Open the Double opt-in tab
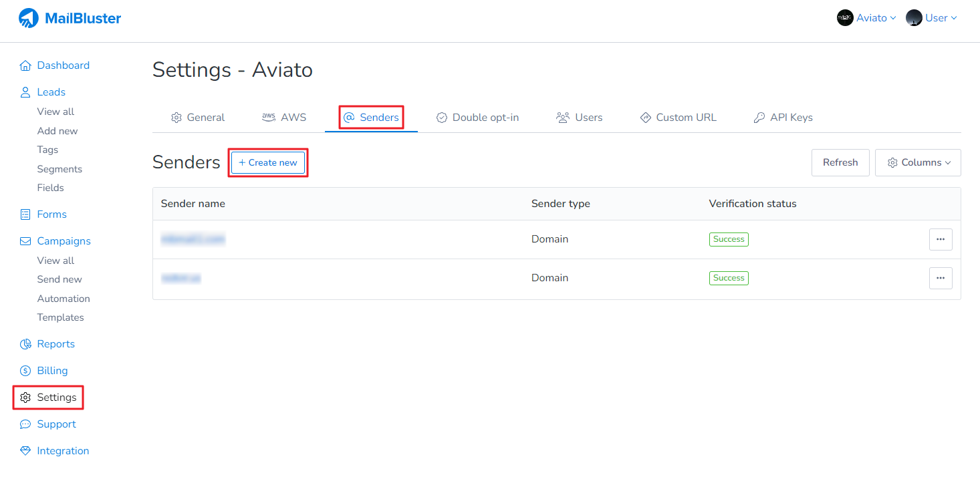The image size is (980, 479). (477, 118)
